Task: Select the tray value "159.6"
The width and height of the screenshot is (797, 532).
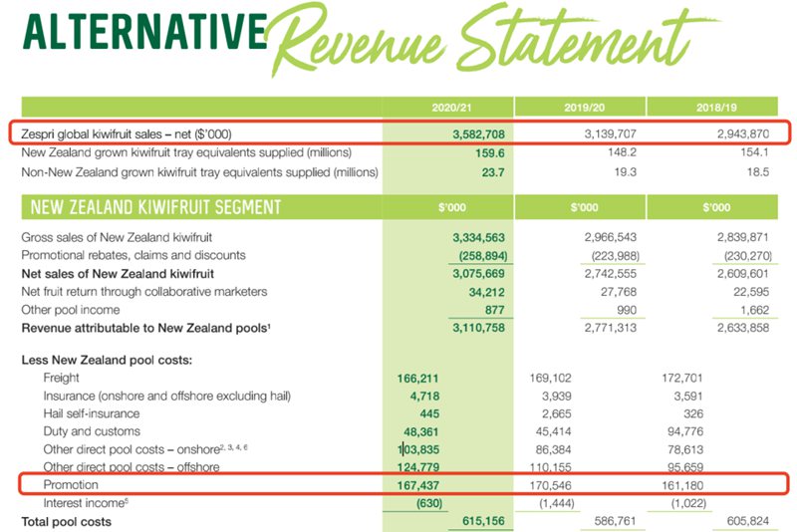Action: click(x=489, y=153)
